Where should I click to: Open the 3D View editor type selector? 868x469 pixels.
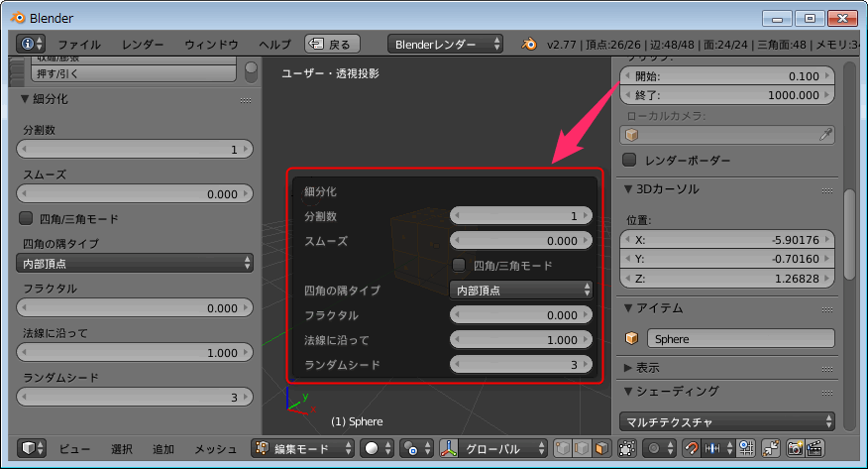31,448
